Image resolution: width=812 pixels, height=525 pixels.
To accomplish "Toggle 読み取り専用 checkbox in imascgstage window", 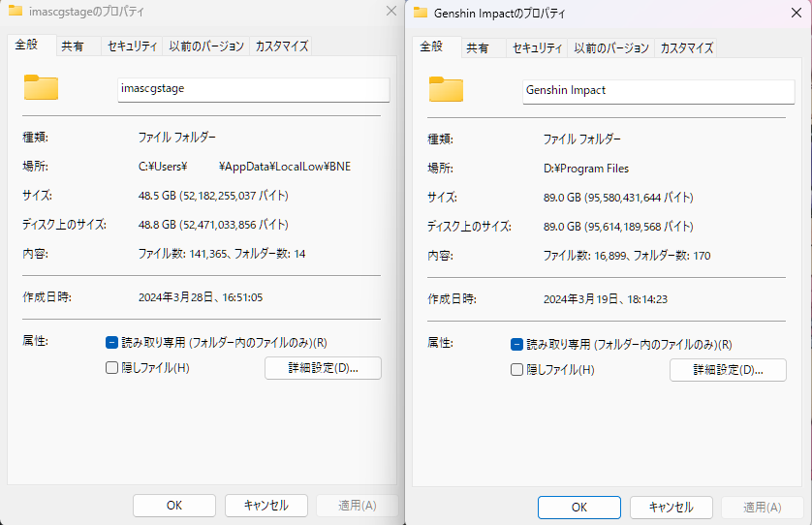I will tap(111, 343).
